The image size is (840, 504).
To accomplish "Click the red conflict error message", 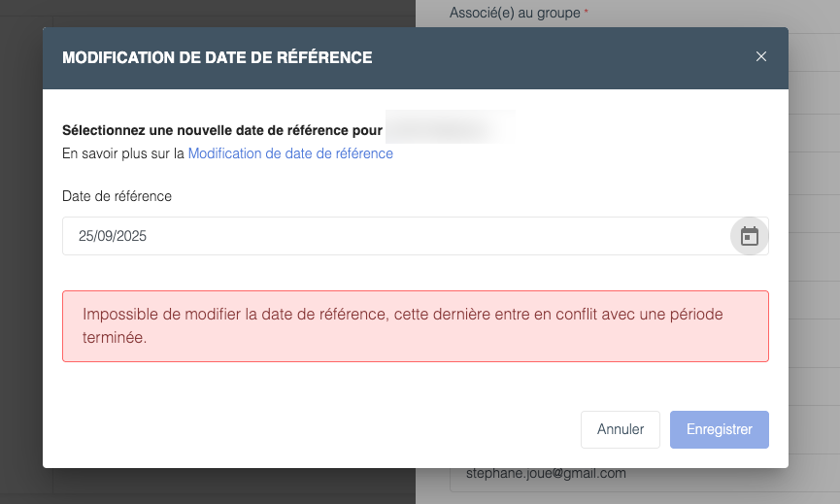I will click(x=415, y=326).
